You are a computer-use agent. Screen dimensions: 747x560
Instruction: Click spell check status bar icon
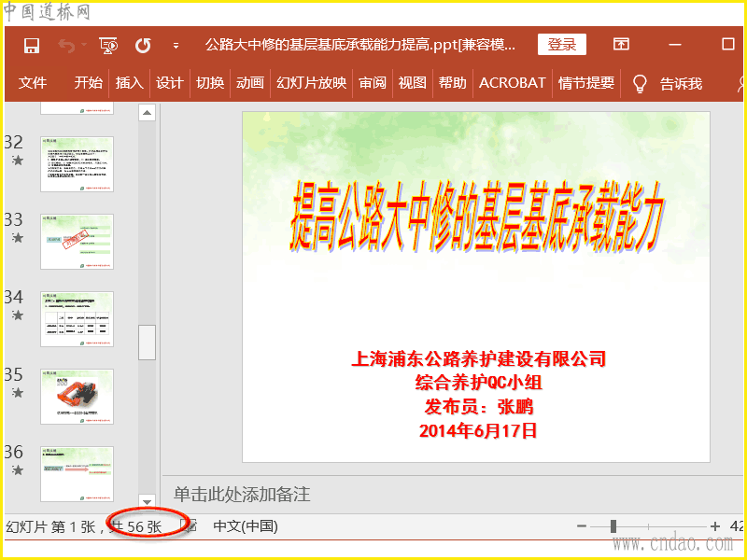[x=190, y=525]
